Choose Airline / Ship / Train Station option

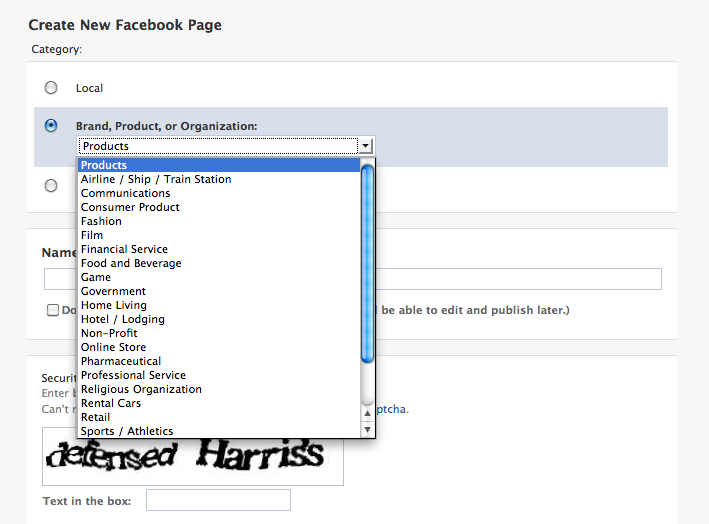pos(219,179)
